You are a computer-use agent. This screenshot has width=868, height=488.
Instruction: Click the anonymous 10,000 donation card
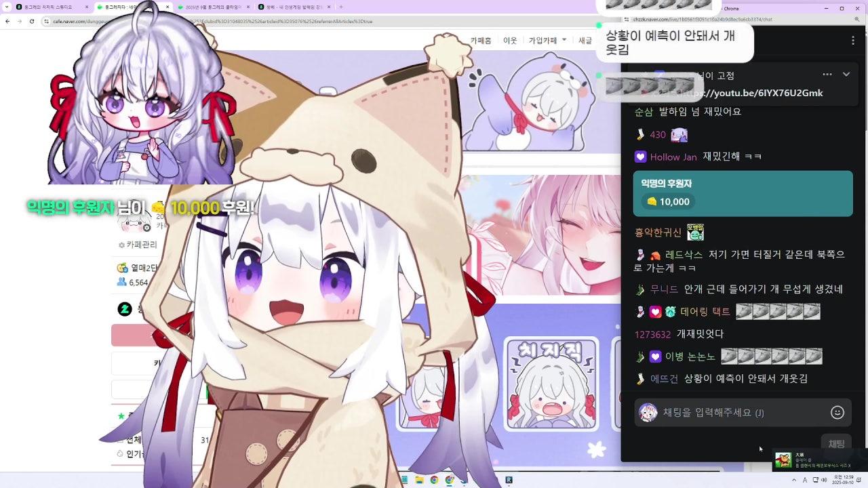point(743,193)
